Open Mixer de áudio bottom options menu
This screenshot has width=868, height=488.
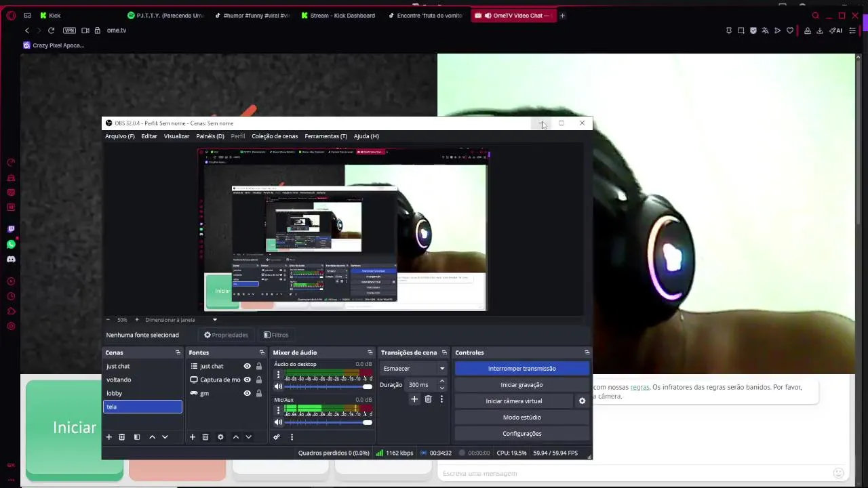pos(292,437)
